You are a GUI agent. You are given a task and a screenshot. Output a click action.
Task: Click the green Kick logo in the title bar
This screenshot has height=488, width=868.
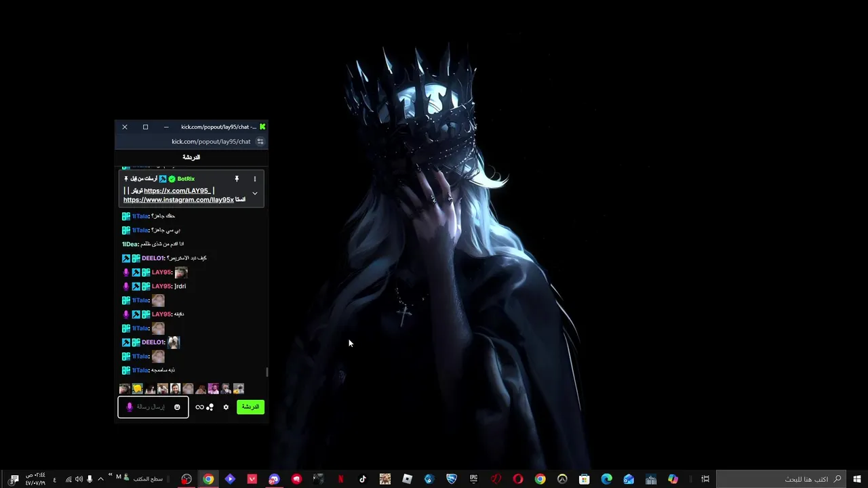[x=262, y=127]
